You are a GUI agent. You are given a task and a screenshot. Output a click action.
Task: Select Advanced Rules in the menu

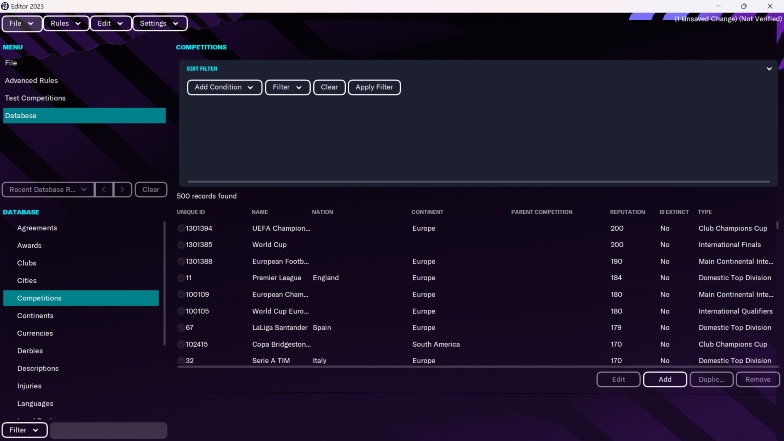click(84, 80)
